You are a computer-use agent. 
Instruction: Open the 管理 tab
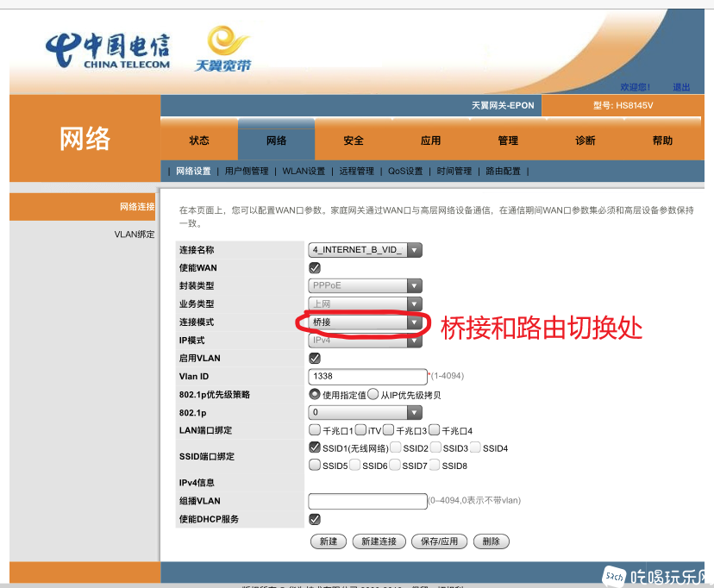coord(508,141)
